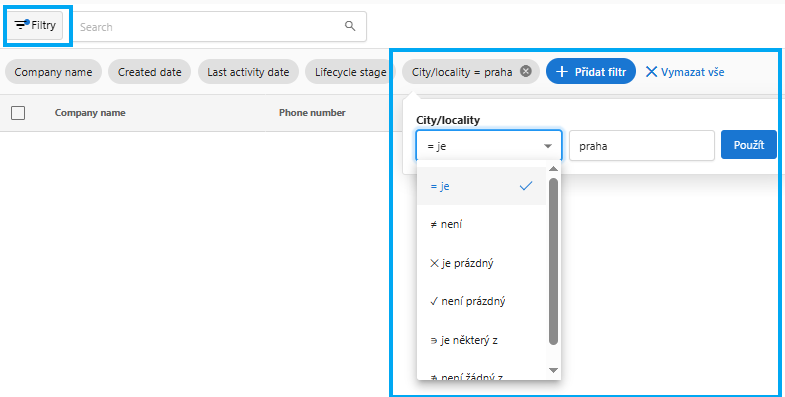Click the plus icon on Přidat filtr
The image size is (785, 397).
click(x=562, y=72)
